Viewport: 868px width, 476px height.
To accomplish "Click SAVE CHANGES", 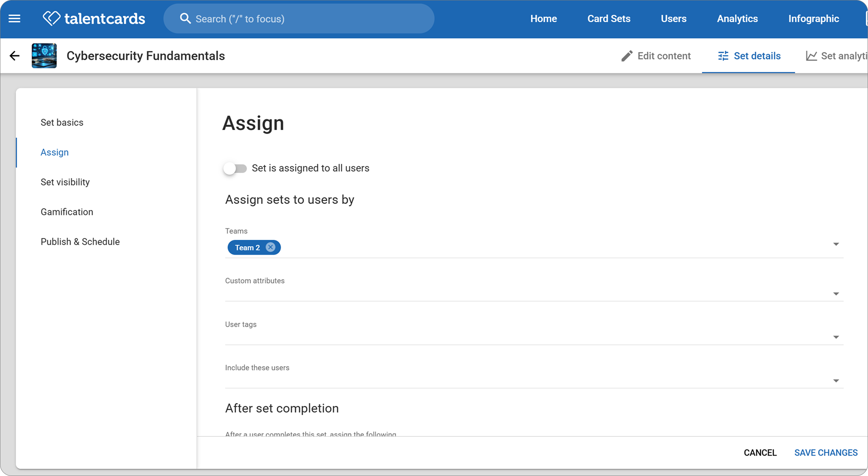I will pos(826,453).
